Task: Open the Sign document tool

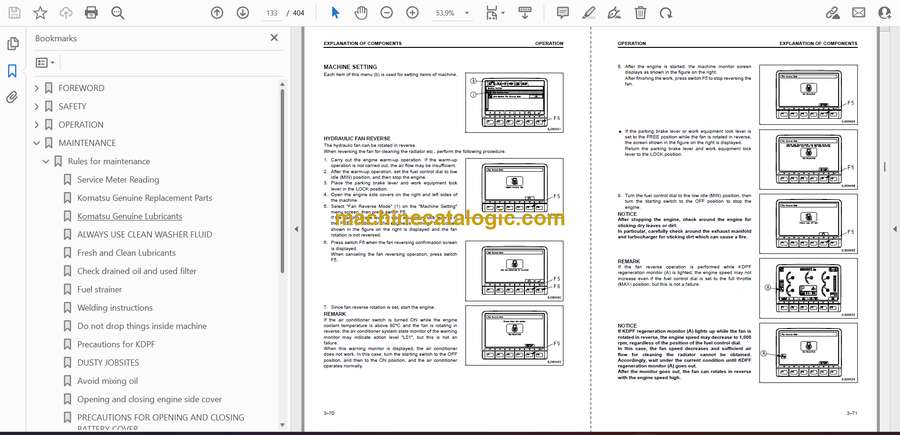Action: (x=614, y=13)
